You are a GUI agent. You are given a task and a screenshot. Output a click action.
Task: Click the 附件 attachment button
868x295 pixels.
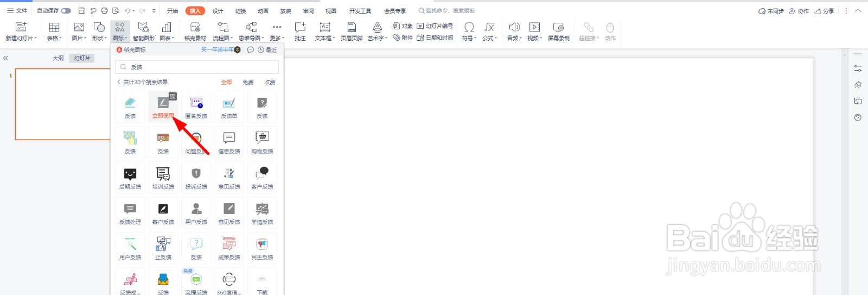tap(403, 37)
